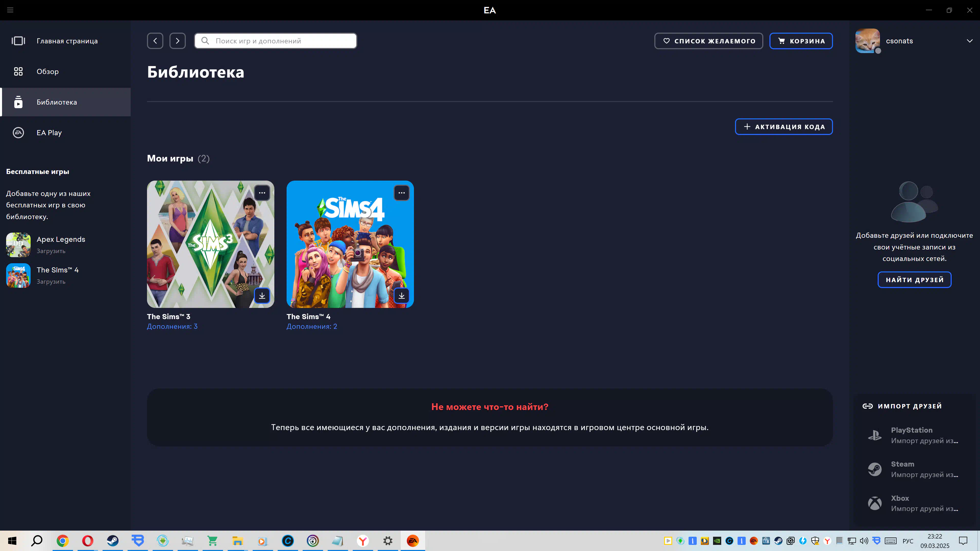Open volume control in system tray

864,541
